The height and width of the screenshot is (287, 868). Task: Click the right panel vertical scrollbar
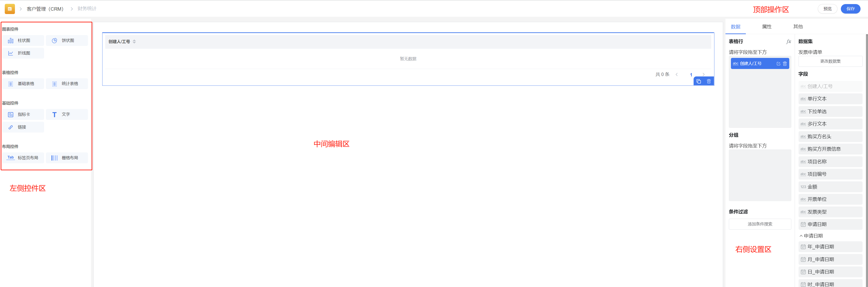point(867,160)
